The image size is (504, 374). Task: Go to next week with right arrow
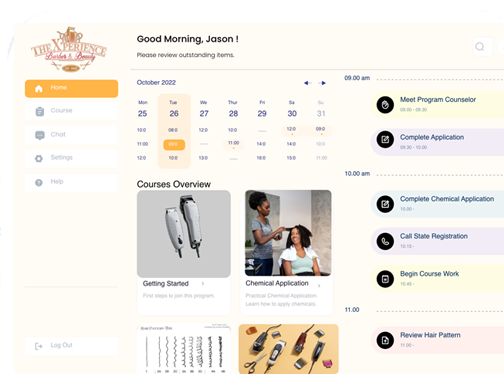tap(323, 83)
